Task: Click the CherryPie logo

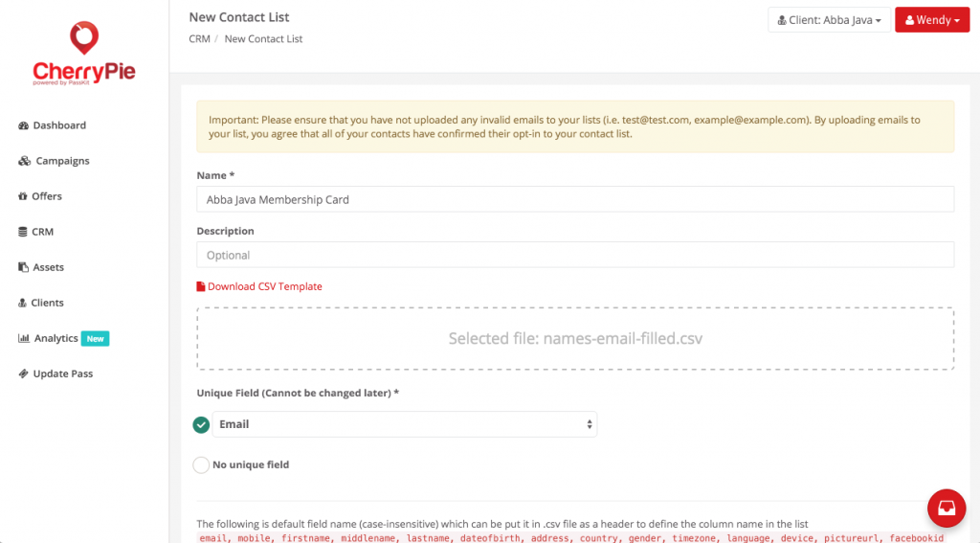Action: (84, 54)
